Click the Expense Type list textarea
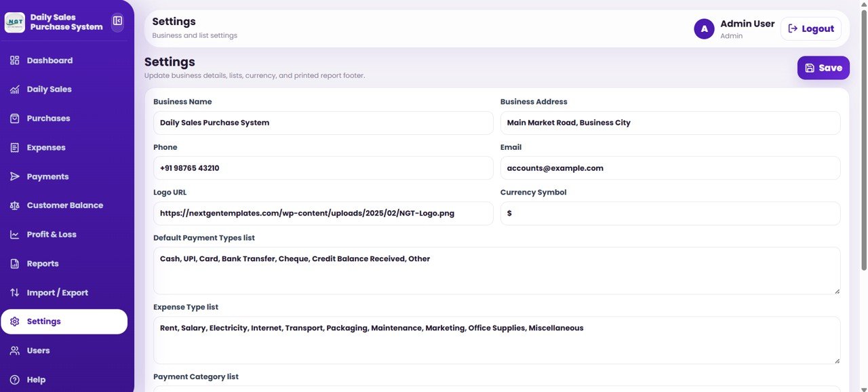 (497, 340)
